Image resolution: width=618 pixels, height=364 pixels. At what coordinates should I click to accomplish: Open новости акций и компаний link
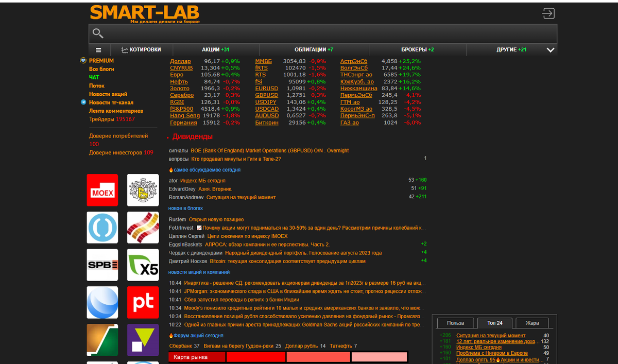pos(199,272)
